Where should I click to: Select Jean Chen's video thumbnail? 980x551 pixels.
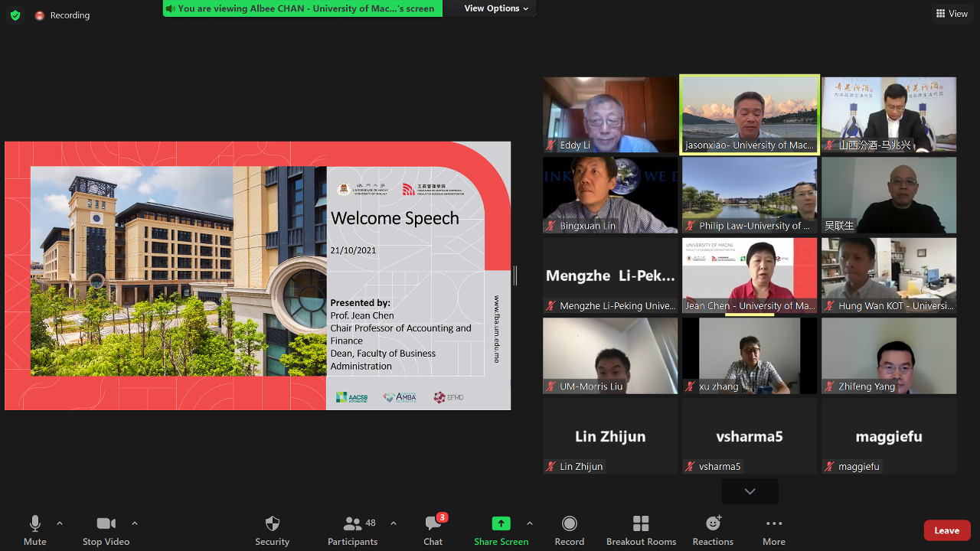click(x=750, y=275)
